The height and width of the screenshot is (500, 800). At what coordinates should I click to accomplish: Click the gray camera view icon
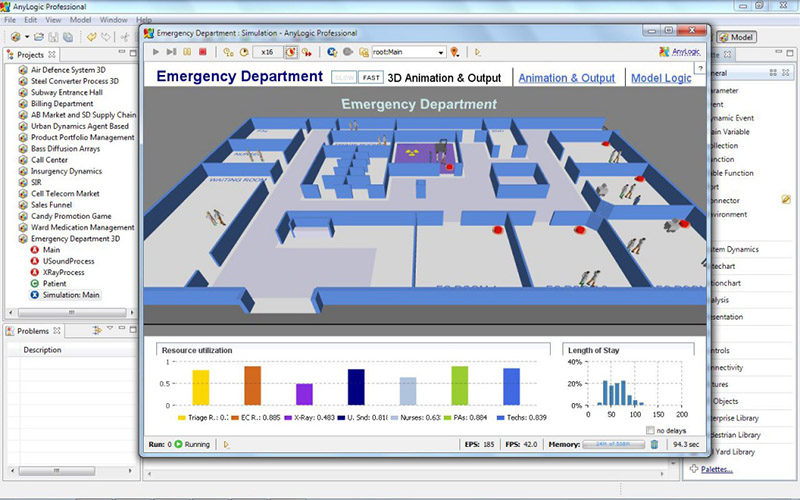pos(348,52)
